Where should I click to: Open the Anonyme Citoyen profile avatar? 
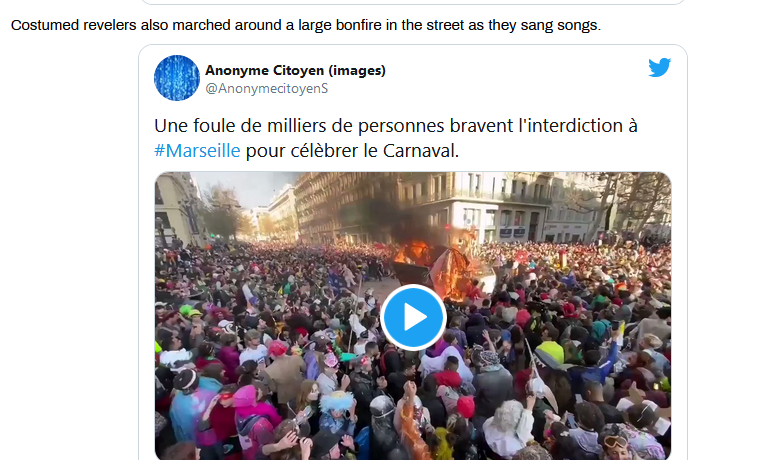177,78
